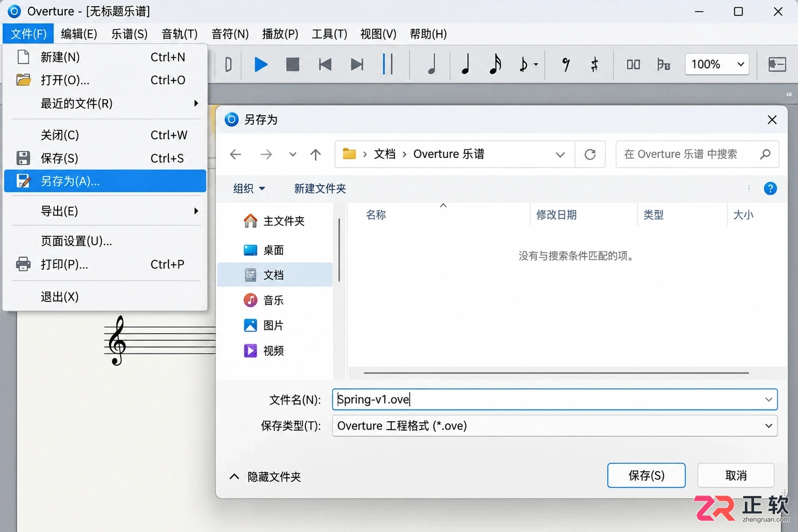
Task: Go back in the Save As dialog
Action: click(x=236, y=154)
